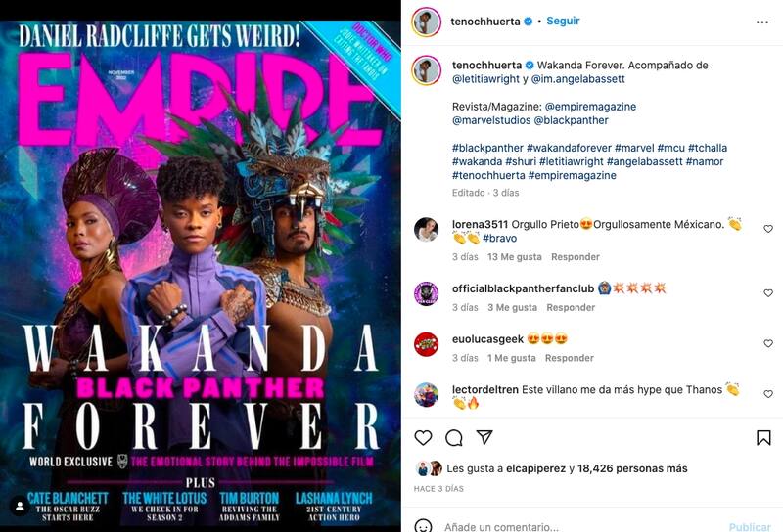Focus the Añade un comentario field

[x=501, y=526]
